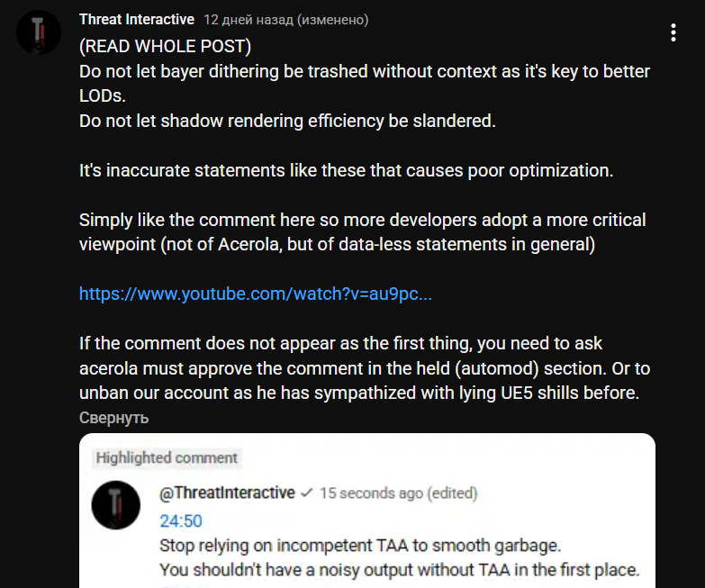This screenshot has width=705, height=588.
Task: Click the @ThreatInteractive handle in the comment
Action: [x=227, y=493]
